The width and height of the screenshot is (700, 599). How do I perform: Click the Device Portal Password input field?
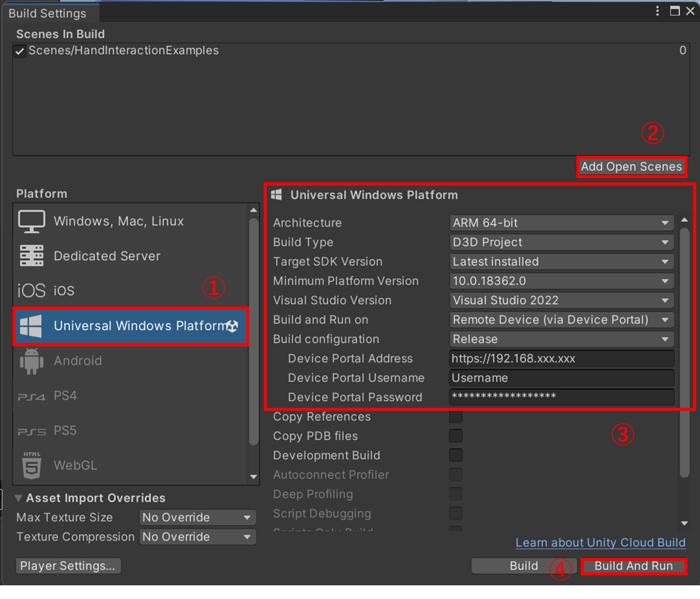(562, 397)
